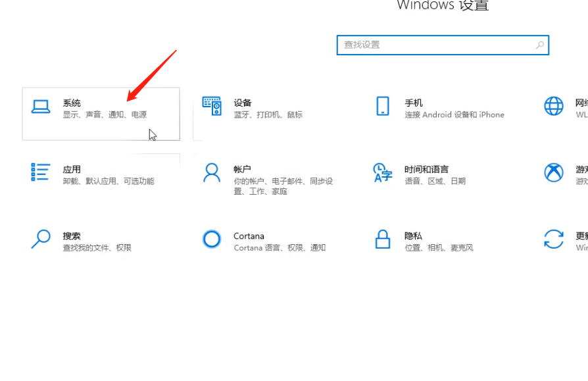Viewport: 588px width, 381px height.
Task: Select the Accounts (帐户) person icon
Action: tap(211, 173)
